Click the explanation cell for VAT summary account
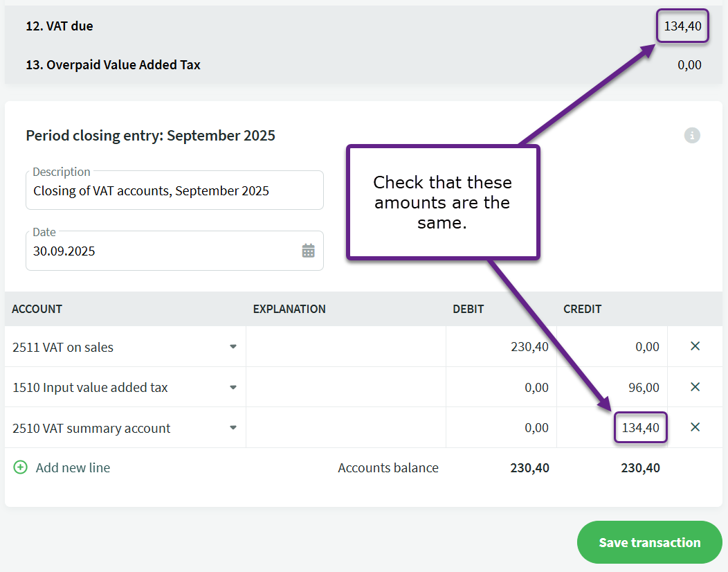Viewport: 728px width, 572px height. [345, 428]
